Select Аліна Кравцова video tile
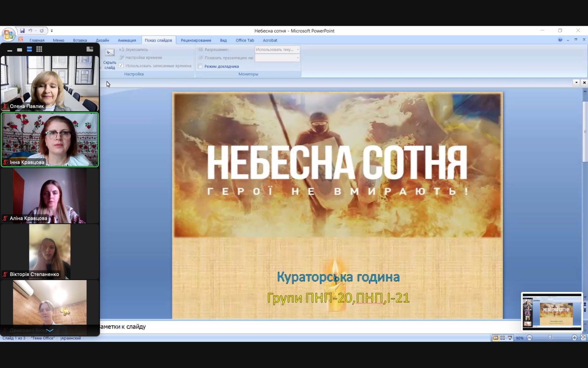 [x=50, y=196]
